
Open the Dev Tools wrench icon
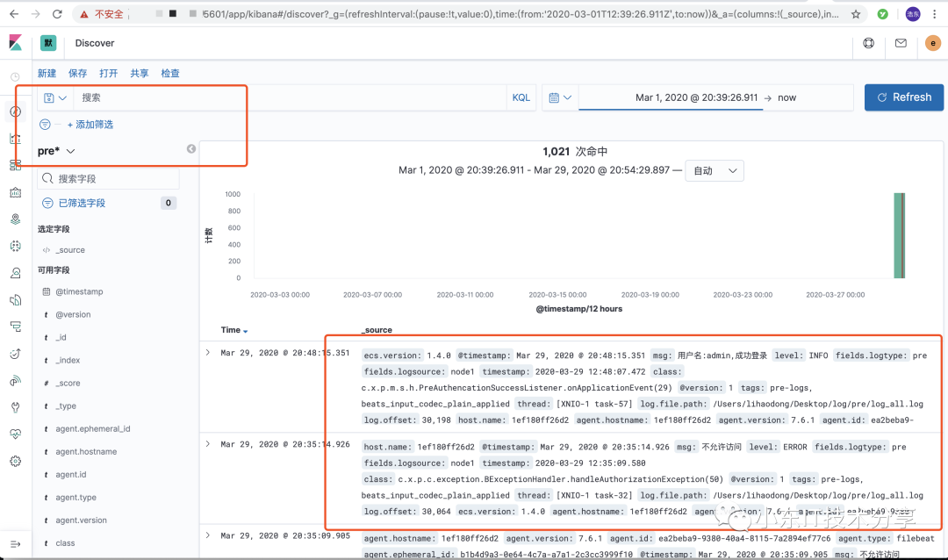pos(16,407)
